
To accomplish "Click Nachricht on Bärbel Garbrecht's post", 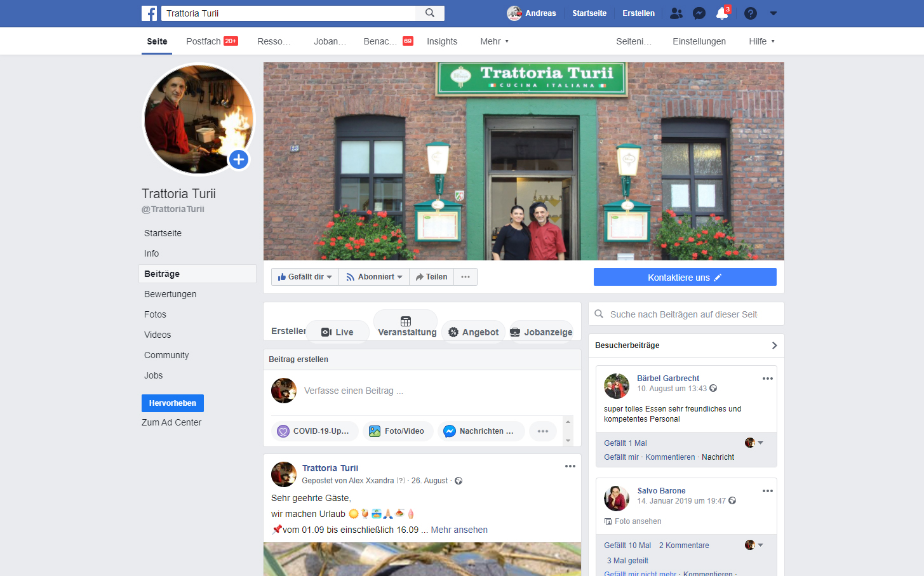I will pyautogui.click(x=718, y=457).
